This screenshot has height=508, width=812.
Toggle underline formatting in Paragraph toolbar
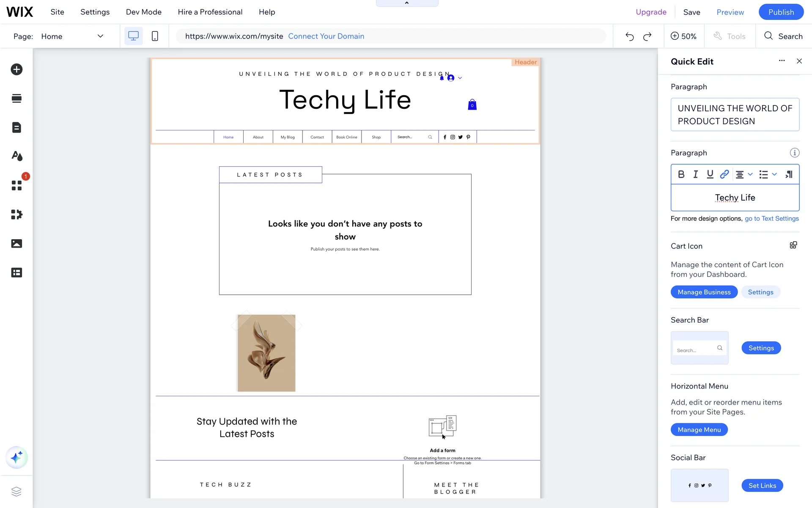tap(710, 174)
